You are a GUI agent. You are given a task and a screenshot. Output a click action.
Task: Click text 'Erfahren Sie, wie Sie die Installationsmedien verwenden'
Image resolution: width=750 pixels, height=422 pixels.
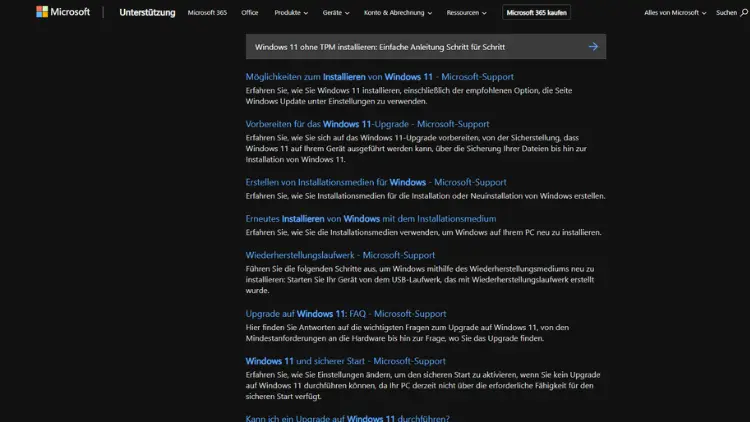pos(340,233)
